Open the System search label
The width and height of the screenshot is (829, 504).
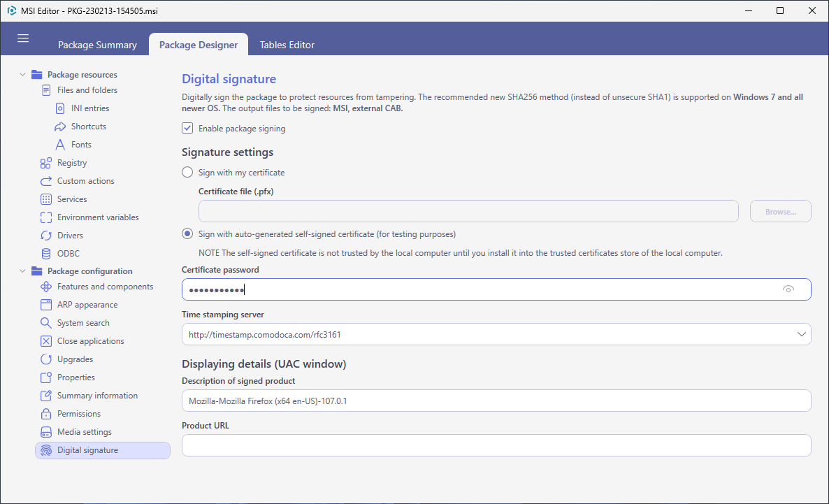coord(83,323)
